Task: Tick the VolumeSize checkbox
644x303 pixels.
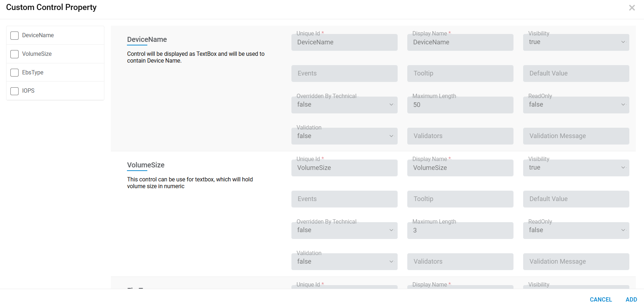Action: 15,54
